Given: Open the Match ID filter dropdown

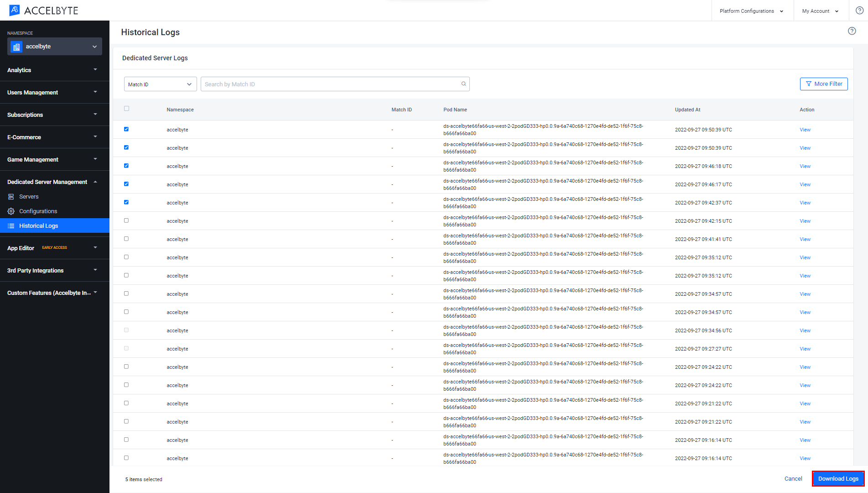Looking at the screenshot, I should point(161,84).
